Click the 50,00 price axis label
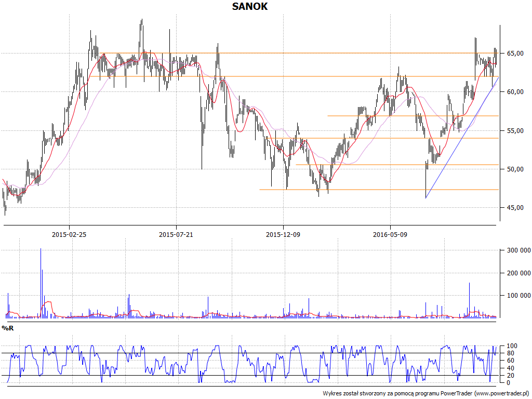Screen dimensions: 532x399 [515, 169]
